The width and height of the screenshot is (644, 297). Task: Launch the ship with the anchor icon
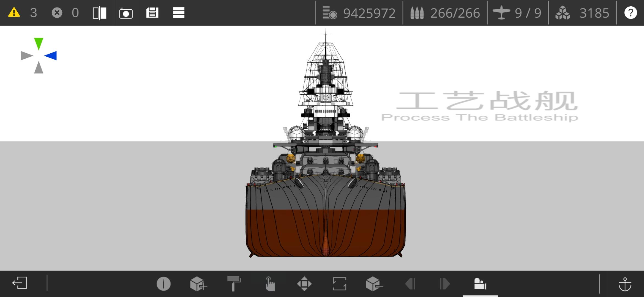point(625,284)
